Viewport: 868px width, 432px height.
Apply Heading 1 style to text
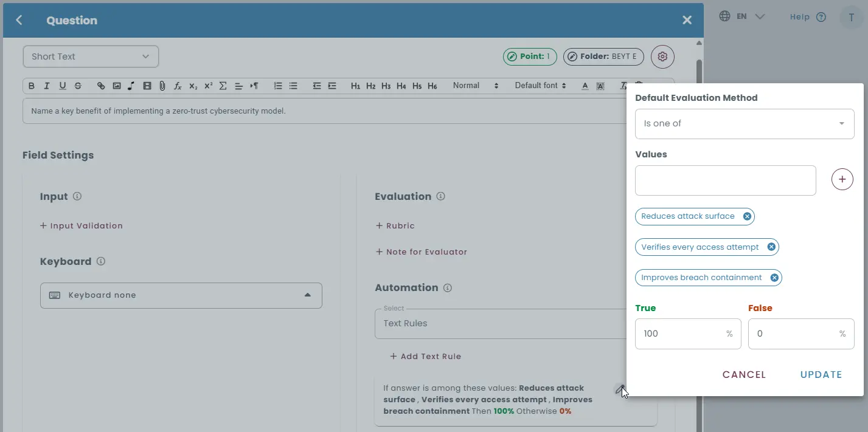coord(356,86)
